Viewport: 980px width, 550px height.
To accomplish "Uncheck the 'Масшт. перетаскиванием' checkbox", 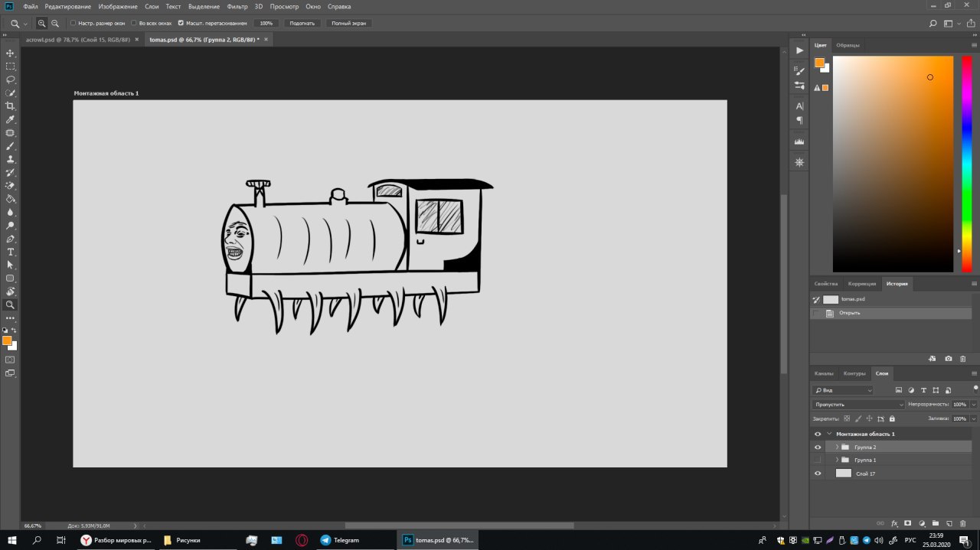I will click(181, 24).
